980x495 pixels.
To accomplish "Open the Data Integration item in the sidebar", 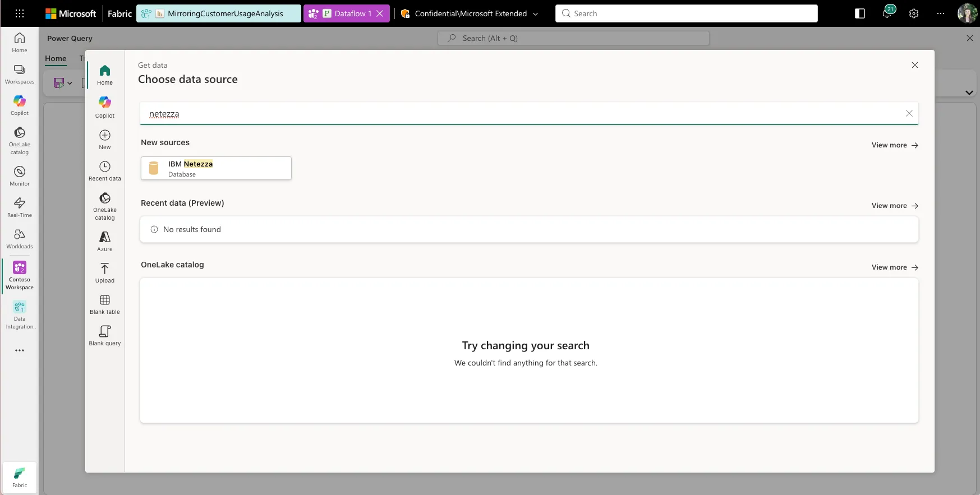I will click(x=20, y=314).
